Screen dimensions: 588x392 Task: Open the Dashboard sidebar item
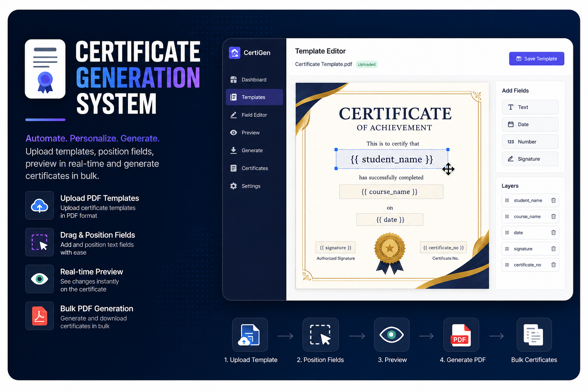[254, 80]
